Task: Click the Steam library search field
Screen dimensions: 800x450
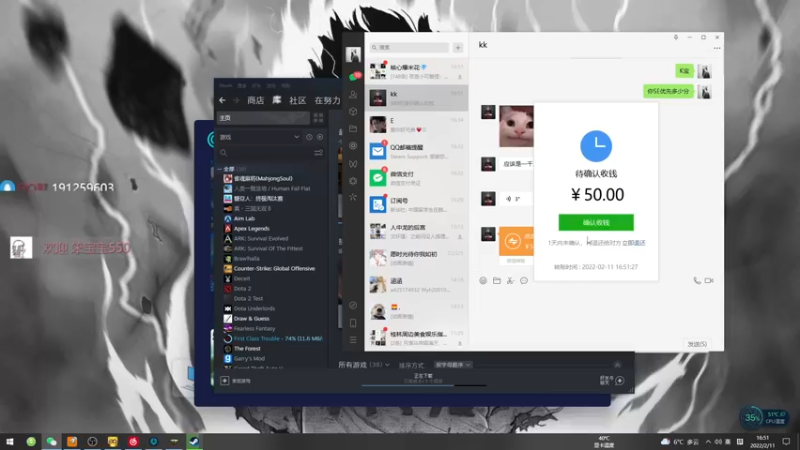Action: (x=265, y=153)
